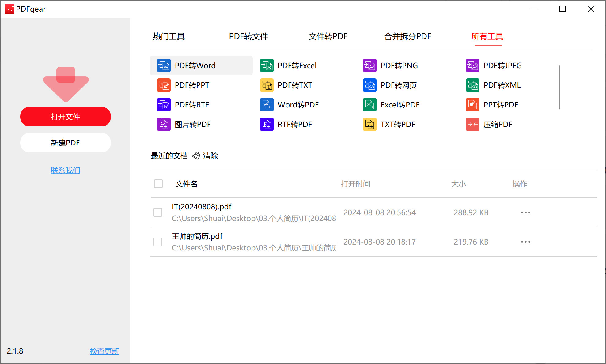Open the 王帅的简历.pdf file name
Viewport: 606px width, 364px height.
click(197, 236)
